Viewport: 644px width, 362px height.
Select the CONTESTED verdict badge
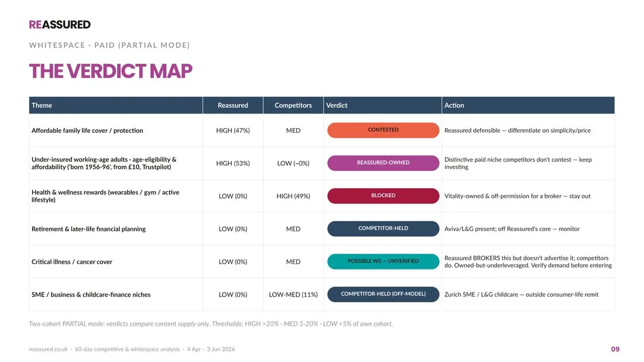click(383, 130)
